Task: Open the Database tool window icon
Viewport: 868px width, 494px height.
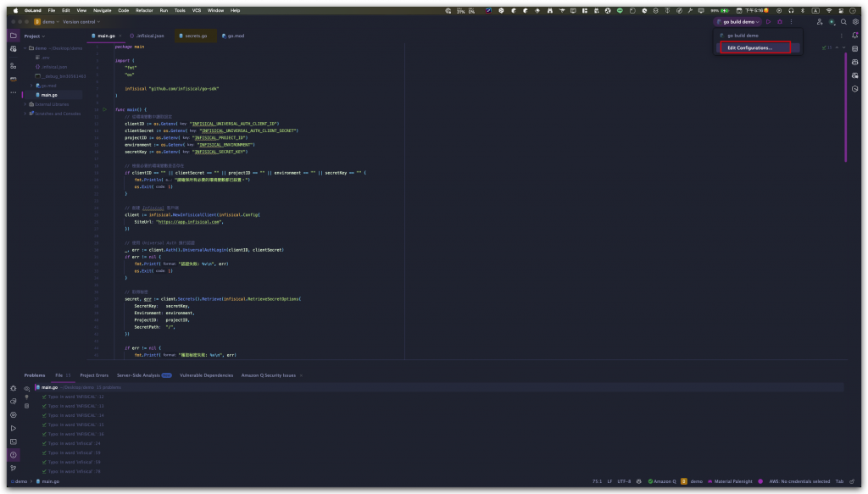Action: 855,48
